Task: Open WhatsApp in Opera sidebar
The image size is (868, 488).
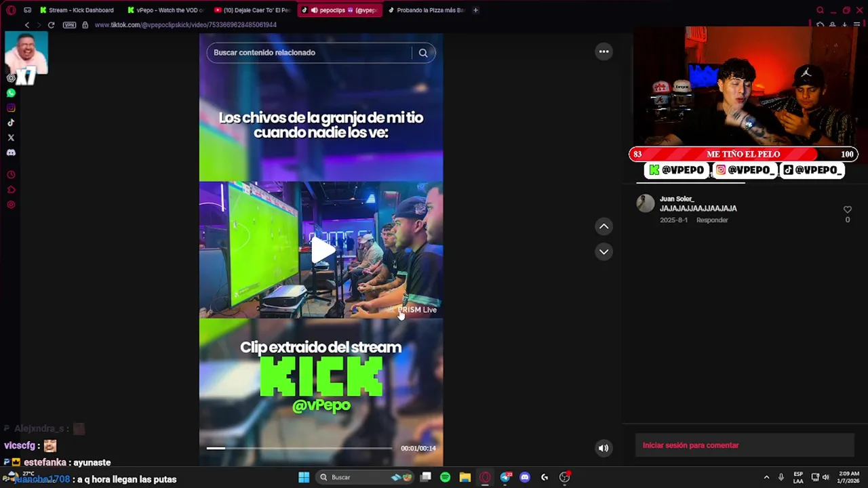Action: point(11,93)
